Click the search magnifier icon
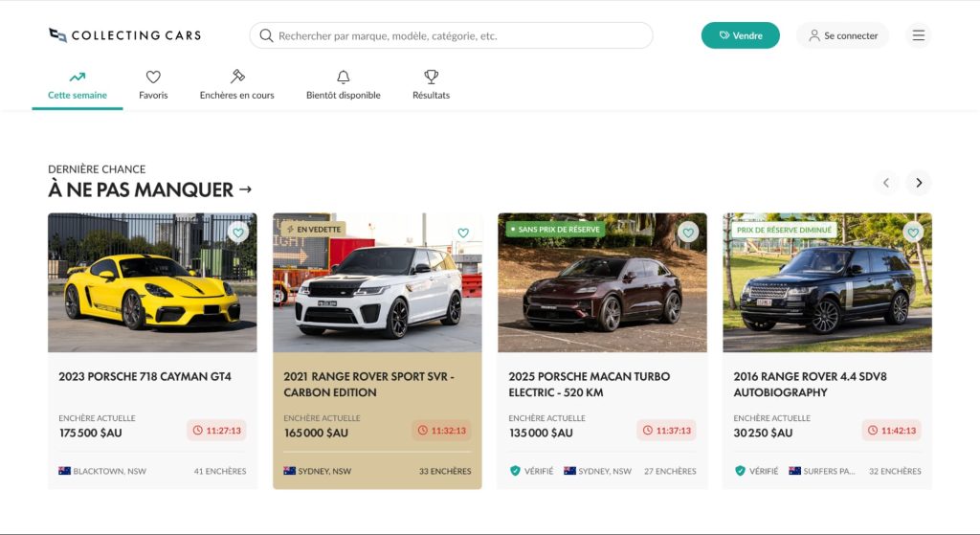Image resolution: width=980 pixels, height=535 pixels. (266, 35)
